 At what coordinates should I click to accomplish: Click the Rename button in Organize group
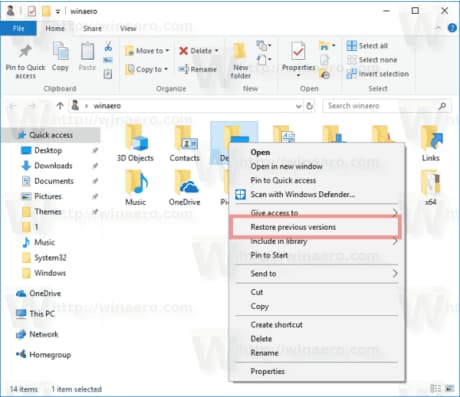(197, 69)
